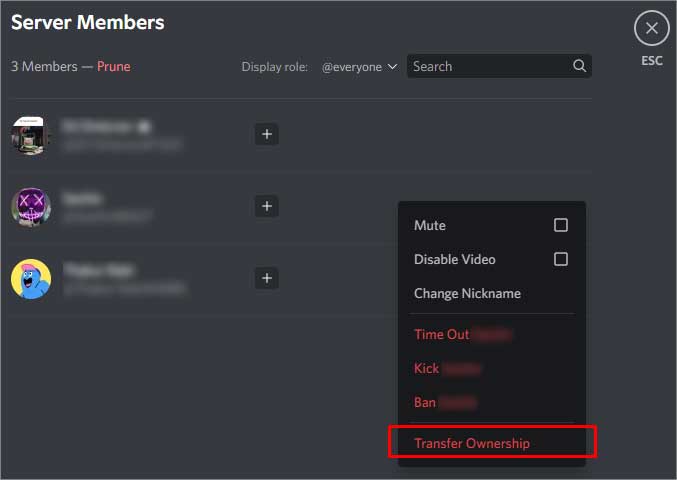The width and height of the screenshot is (677, 480).
Task: Click the chevron next to @everyone
Action: (x=392, y=66)
